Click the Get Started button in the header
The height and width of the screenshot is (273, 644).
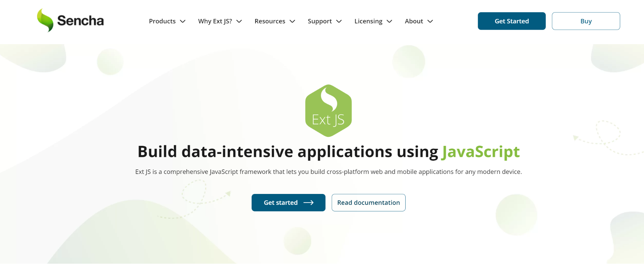point(512,21)
